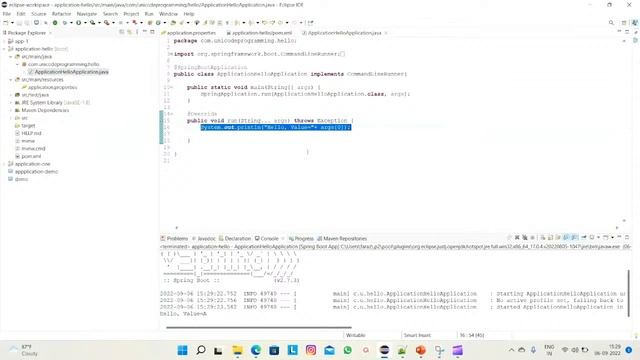Open the Window menu
Image resolution: width=640 pixels, height=360 pixels.
168,14
